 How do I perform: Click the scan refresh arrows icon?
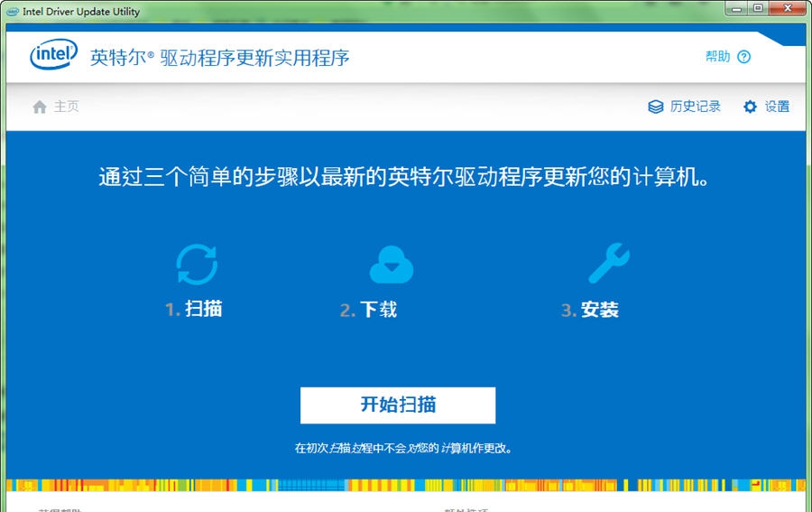coord(197,265)
